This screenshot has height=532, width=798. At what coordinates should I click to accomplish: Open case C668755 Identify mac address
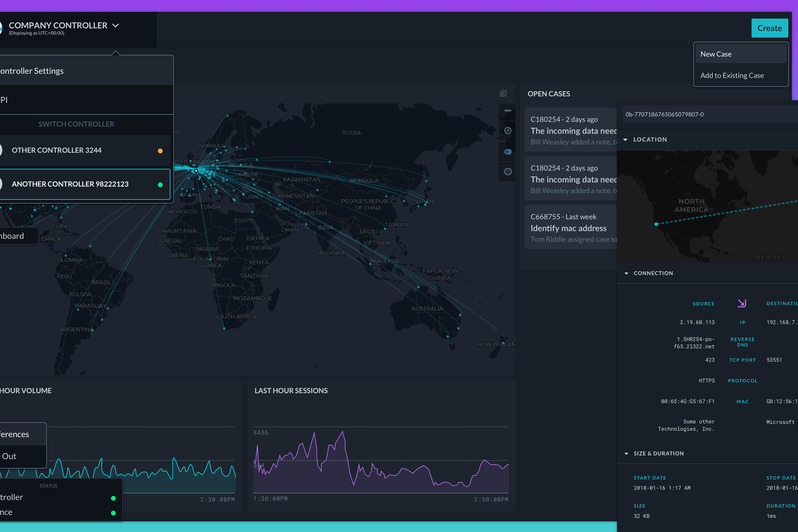point(571,227)
